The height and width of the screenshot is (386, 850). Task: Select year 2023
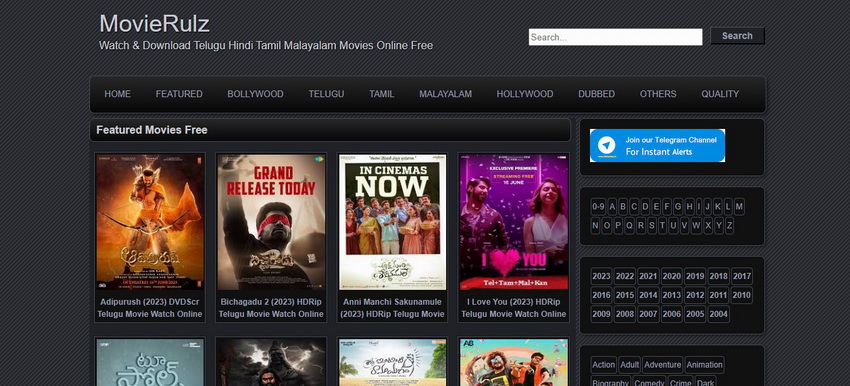click(601, 276)
